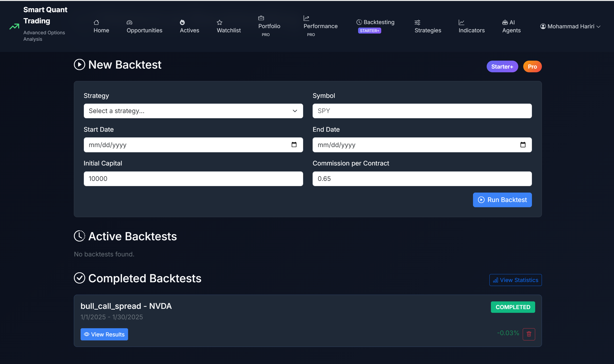The width and height of the screenshot is (614, 364).
Task: Delete the bull_call_spread NVDA backtest
Action: point(529,334)
